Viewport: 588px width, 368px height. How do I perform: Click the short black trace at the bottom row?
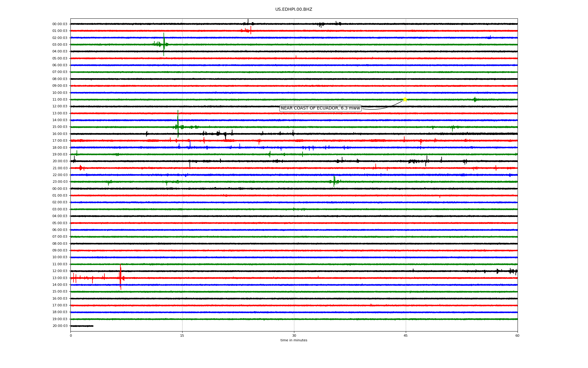[82, 326]
